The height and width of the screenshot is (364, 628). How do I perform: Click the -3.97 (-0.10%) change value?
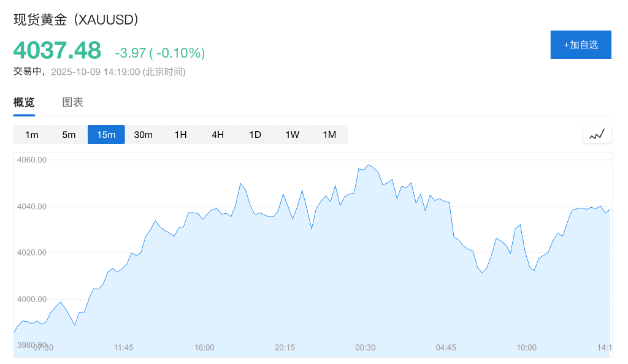click(x=159, y=53)
